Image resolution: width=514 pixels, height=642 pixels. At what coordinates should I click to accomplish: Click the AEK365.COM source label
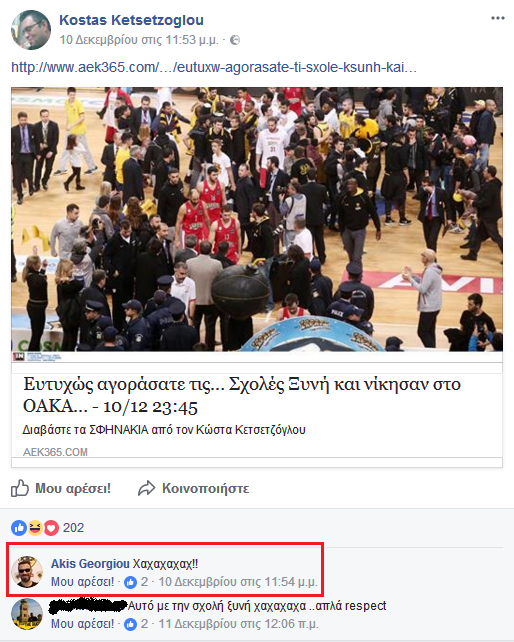pos(55,452)
